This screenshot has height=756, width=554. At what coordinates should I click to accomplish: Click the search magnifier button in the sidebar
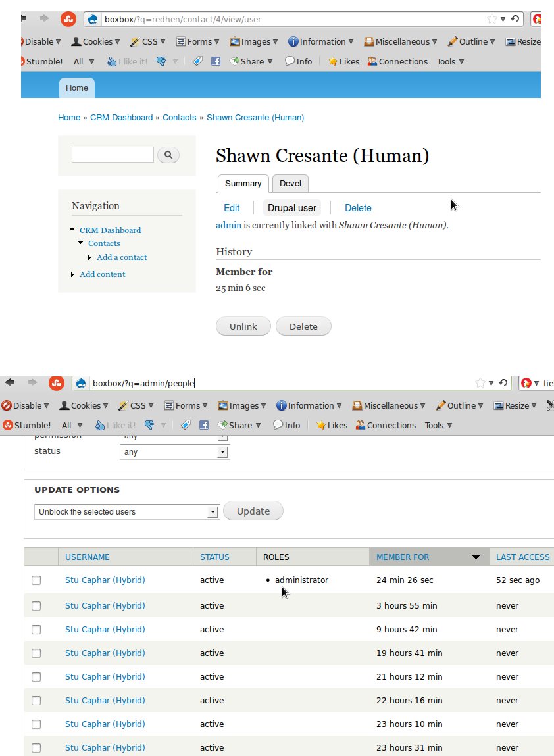(x=169, y=155)
